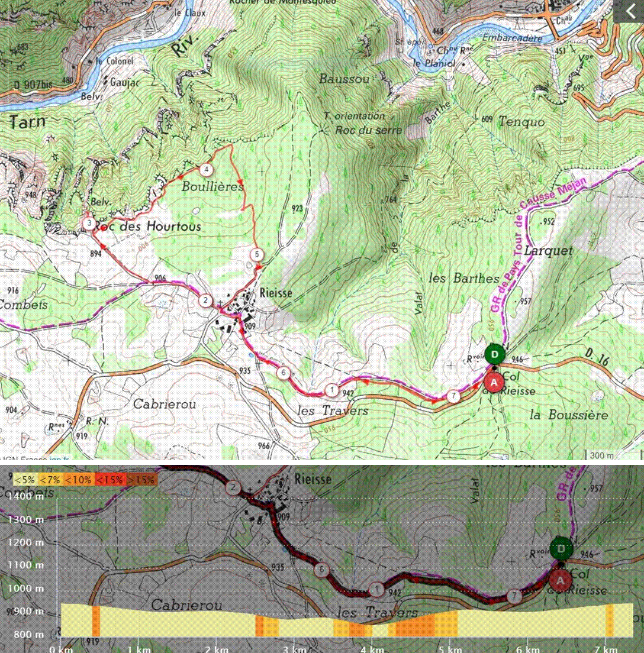
Task: Click the Larquet map label
Action: click(x=549, y=251)
